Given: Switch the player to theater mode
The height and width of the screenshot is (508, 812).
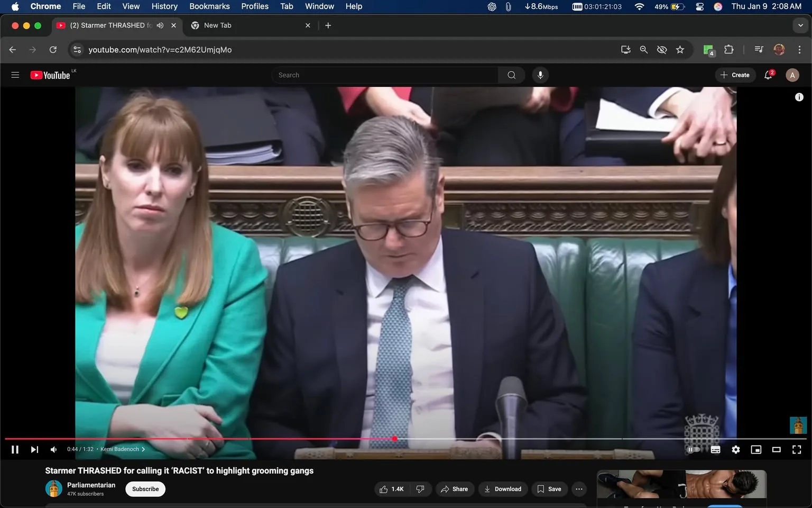Looking at the screenshot, I should [x=776, y=449].
